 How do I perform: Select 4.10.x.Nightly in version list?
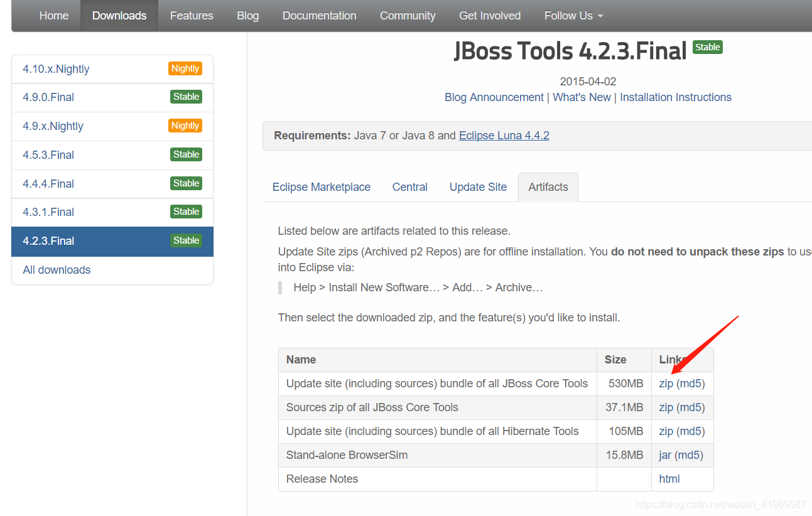pyautogui.click(x=112, y=69)
